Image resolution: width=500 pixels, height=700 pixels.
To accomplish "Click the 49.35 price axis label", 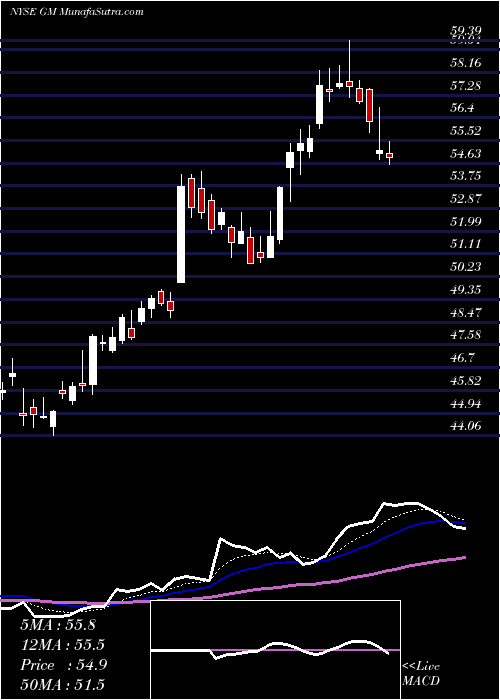I will 466,290.
